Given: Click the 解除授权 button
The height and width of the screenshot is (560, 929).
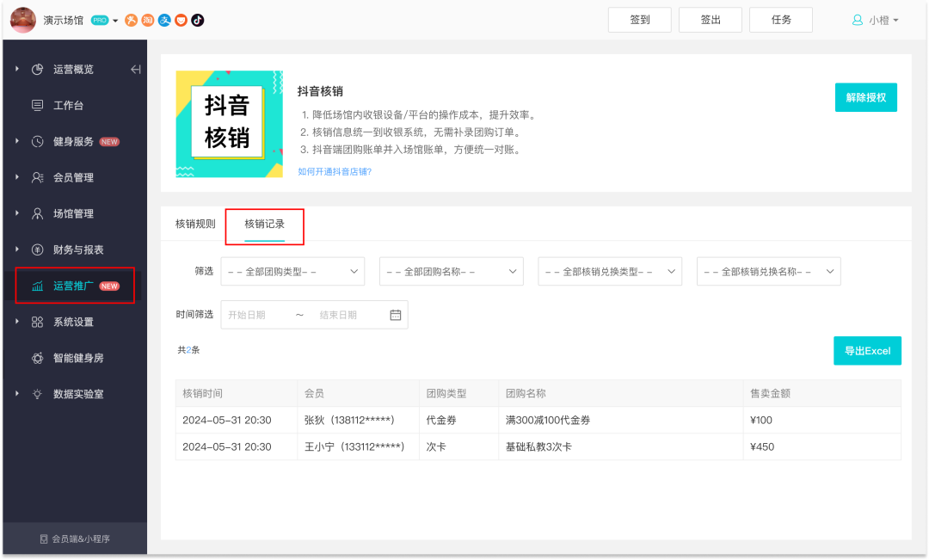Looking at the screenshot, I should 865,97.
